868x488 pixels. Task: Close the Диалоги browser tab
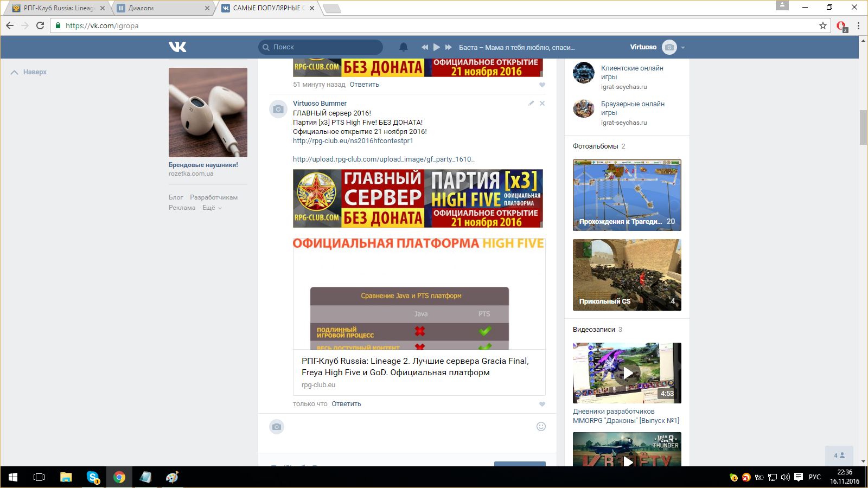click(x=207, y=8)
